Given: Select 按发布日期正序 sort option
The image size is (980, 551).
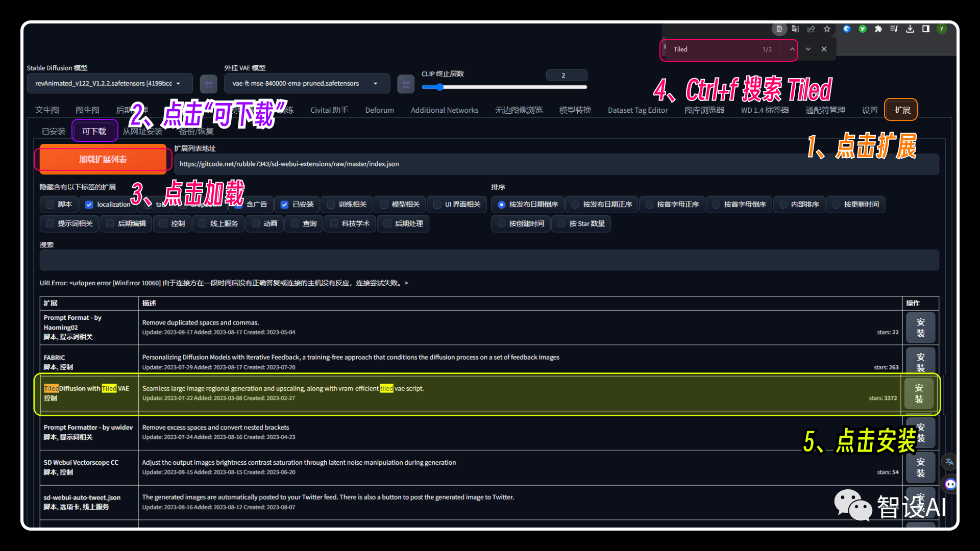Looking at the screenshot, I should point(602,205).
